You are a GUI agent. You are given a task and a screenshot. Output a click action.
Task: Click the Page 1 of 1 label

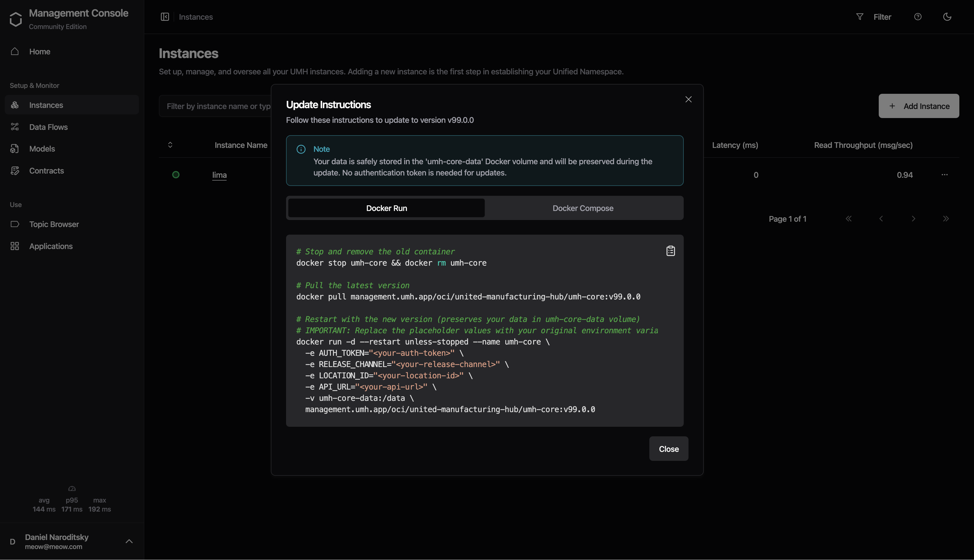(787, 219)
